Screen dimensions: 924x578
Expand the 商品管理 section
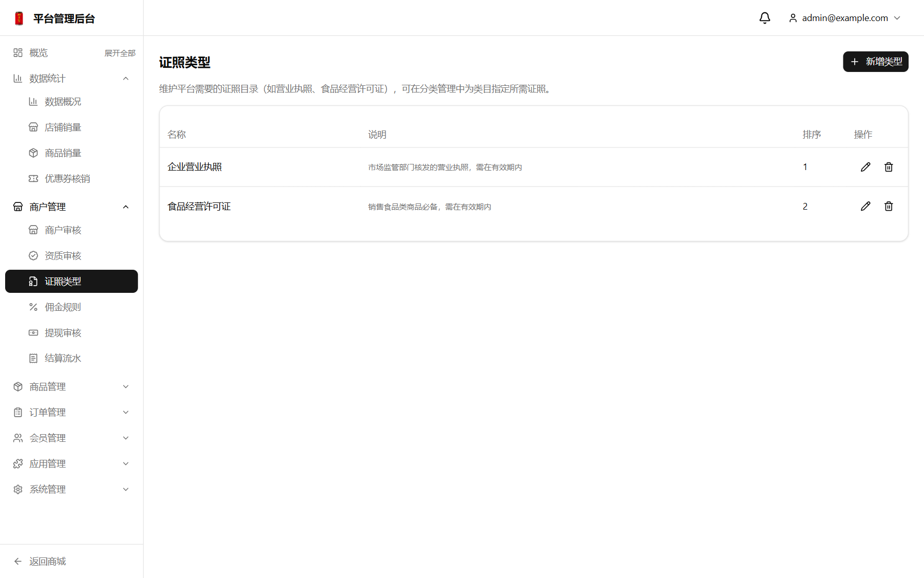pos(71,387)
